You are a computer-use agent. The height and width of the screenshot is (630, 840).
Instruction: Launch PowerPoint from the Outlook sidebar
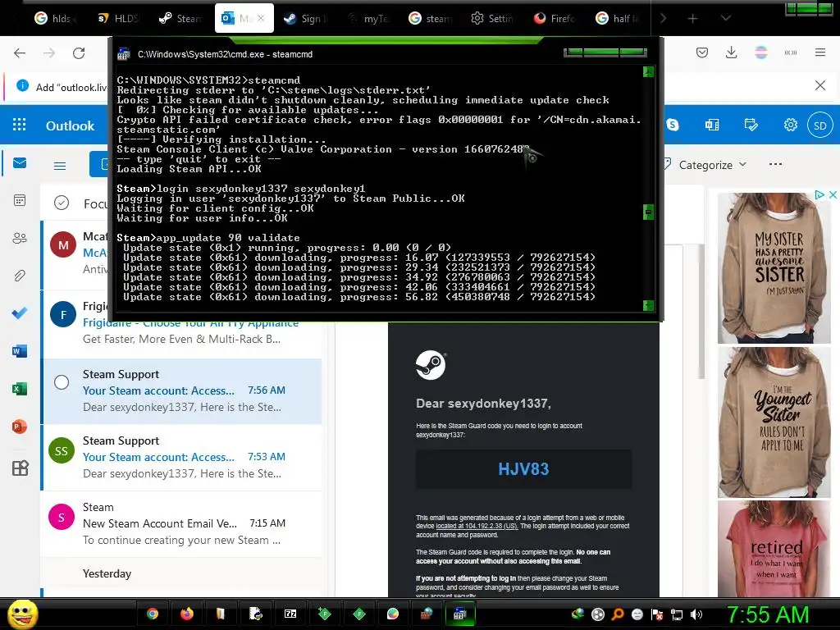coord(20,427)
